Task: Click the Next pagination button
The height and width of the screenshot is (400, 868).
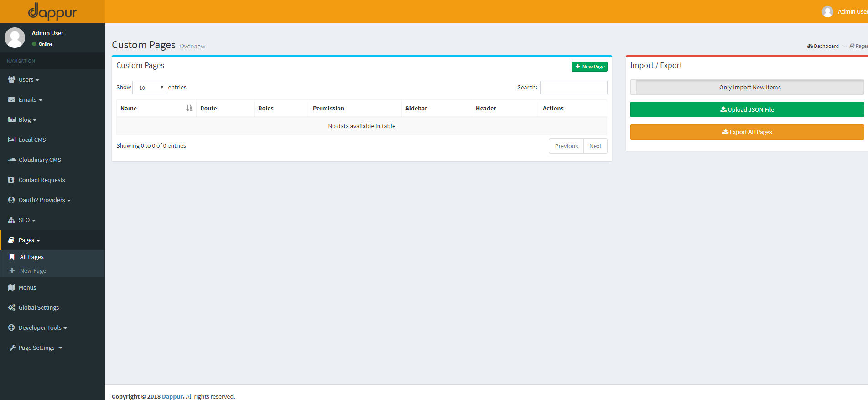Action: [595, 146]
